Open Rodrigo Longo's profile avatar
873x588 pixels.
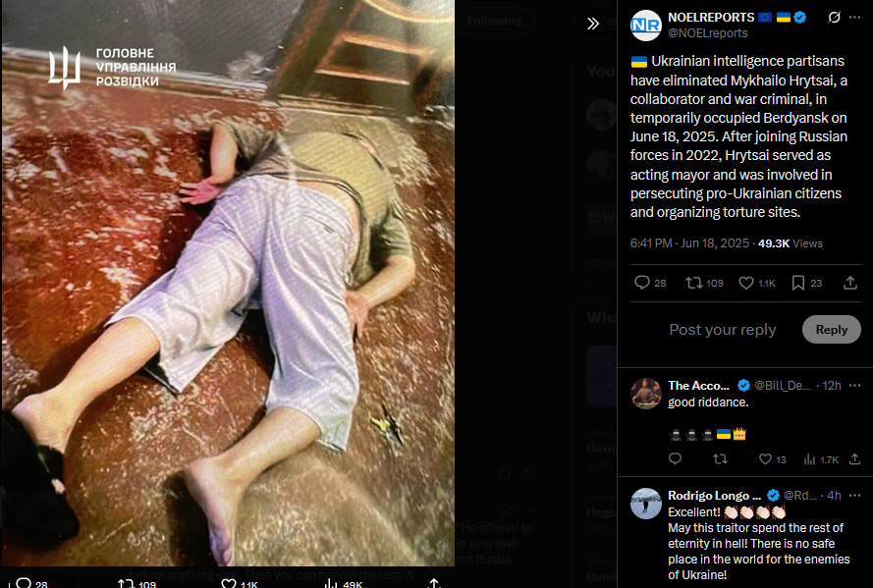(x=646, y=504)
